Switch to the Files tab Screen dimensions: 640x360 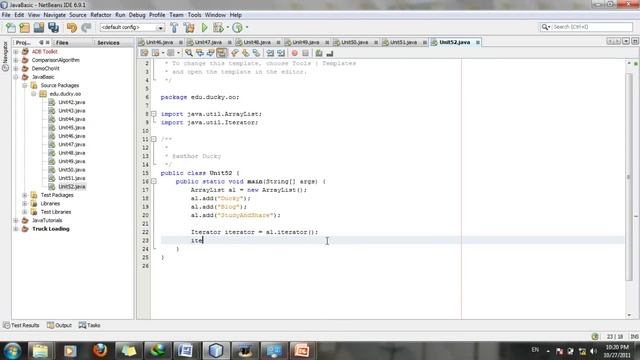(x=62, y=42)
